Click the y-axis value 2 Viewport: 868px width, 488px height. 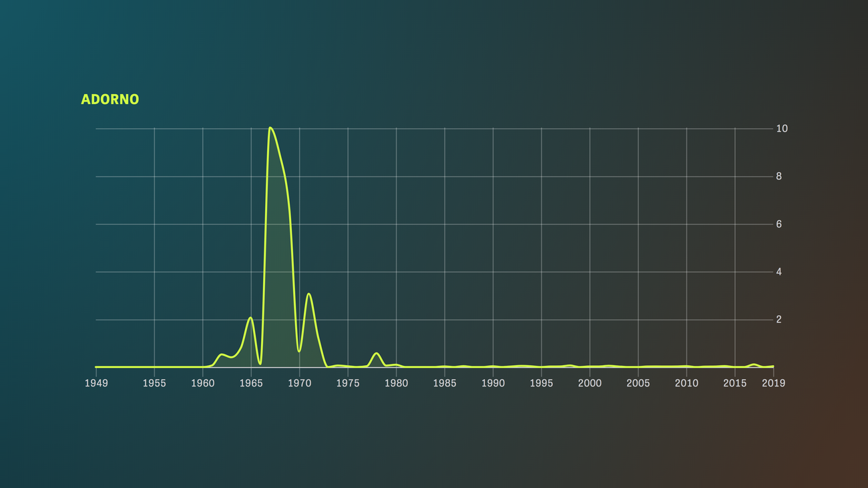click(x=779, y=320)
